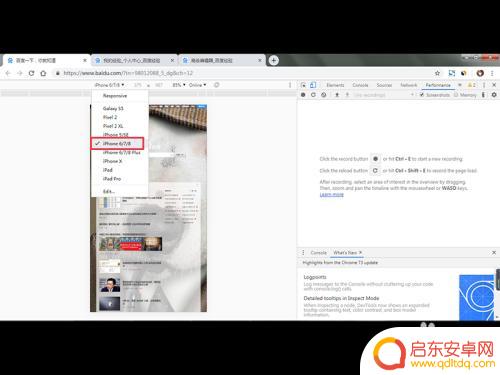Click the Load profile icon
Screen dimensions: 500x375
coord(337,95)
